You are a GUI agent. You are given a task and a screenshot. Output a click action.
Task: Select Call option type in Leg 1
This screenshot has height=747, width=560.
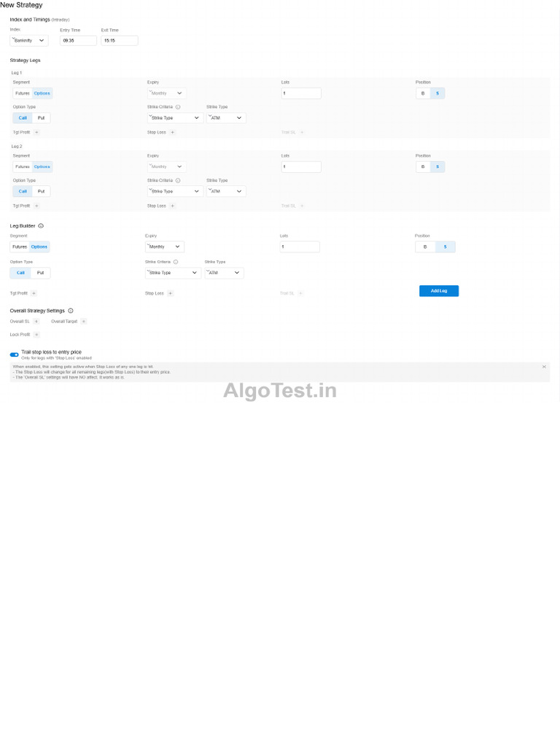(23, 117)
